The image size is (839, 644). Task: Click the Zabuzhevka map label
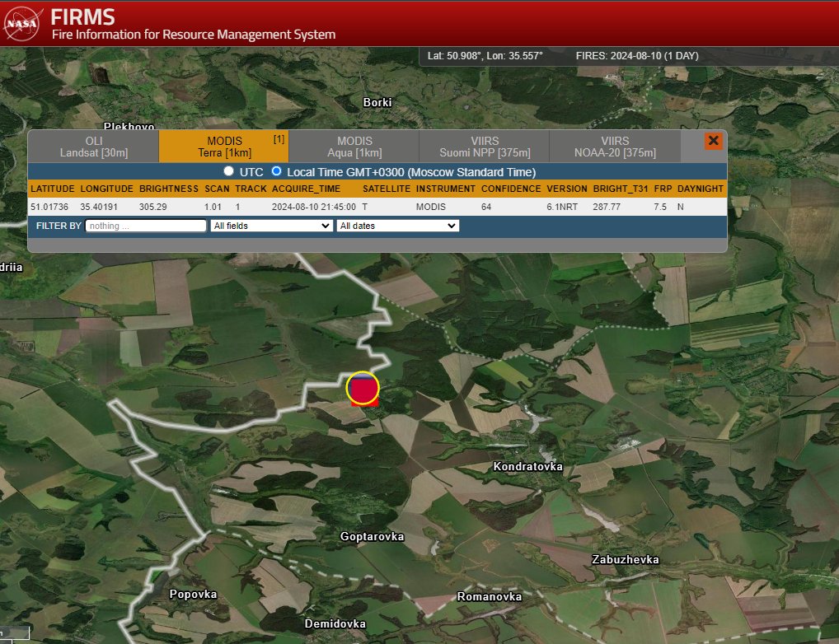(x=625, y=559)
